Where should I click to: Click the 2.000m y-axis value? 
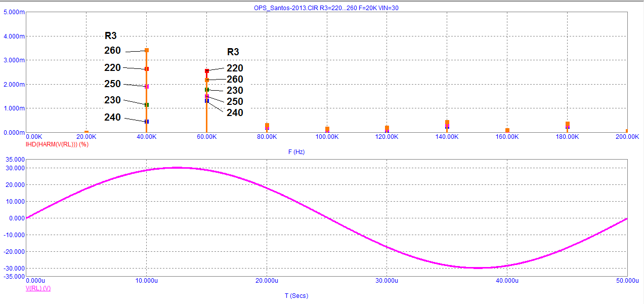click(x=13, y=84)
